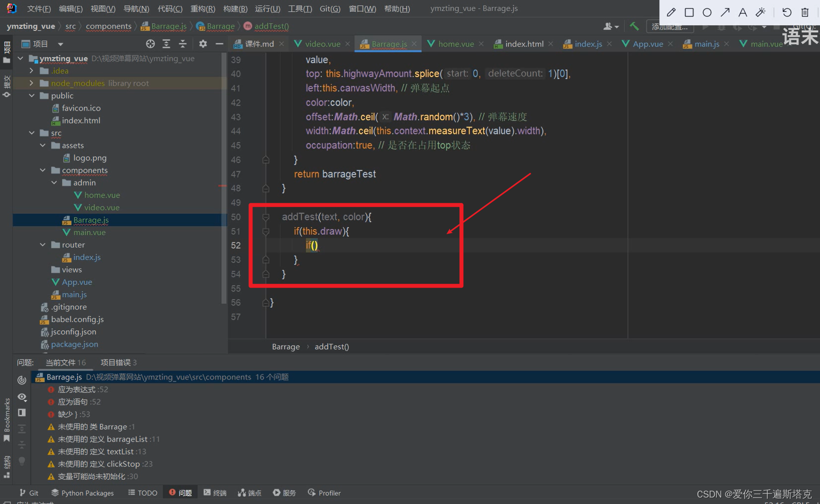Place cursor inside if() on line 52
This screenshot has width=820, height=504.
tap(315, 246)
